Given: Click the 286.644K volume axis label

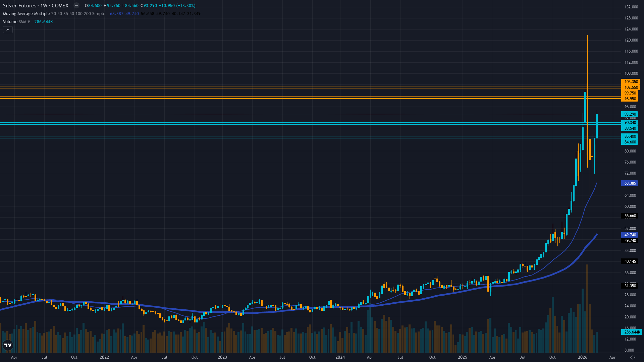Looking at the screenshot, I should [632, 332].
